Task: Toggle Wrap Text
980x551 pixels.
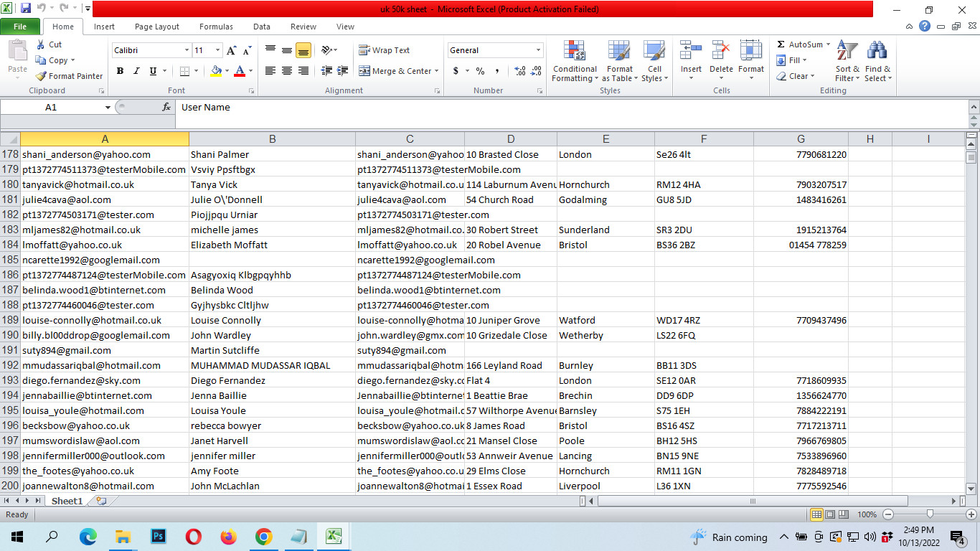Action: tap(385, 50)
